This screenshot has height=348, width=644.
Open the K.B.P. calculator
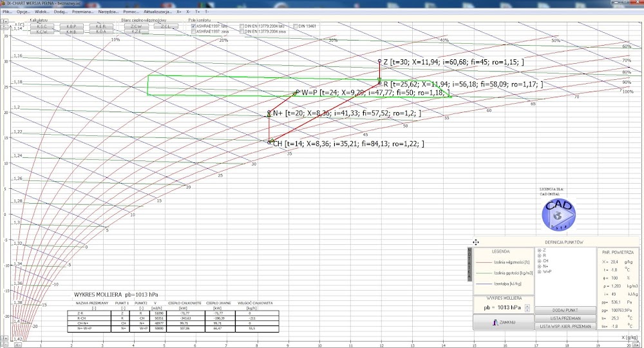coord(71,26)
